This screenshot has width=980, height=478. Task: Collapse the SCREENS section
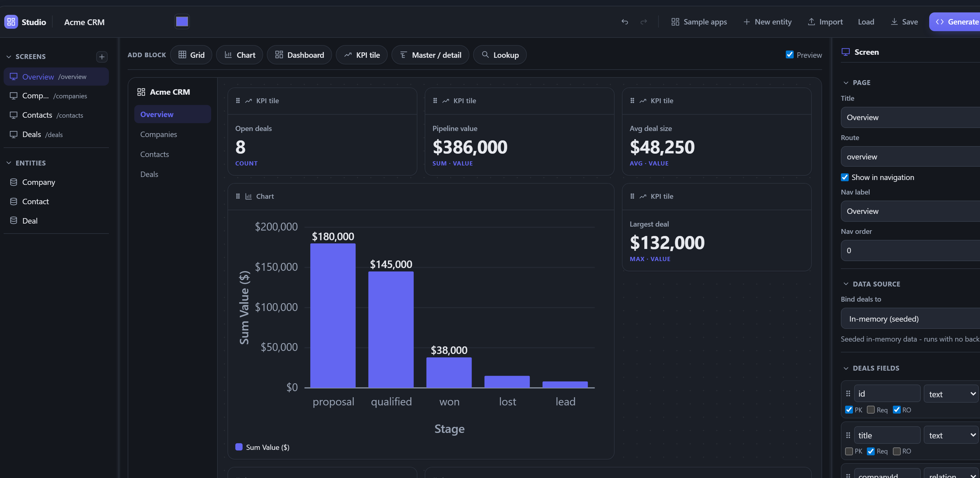pyautogui.click(x=9, y=56)
